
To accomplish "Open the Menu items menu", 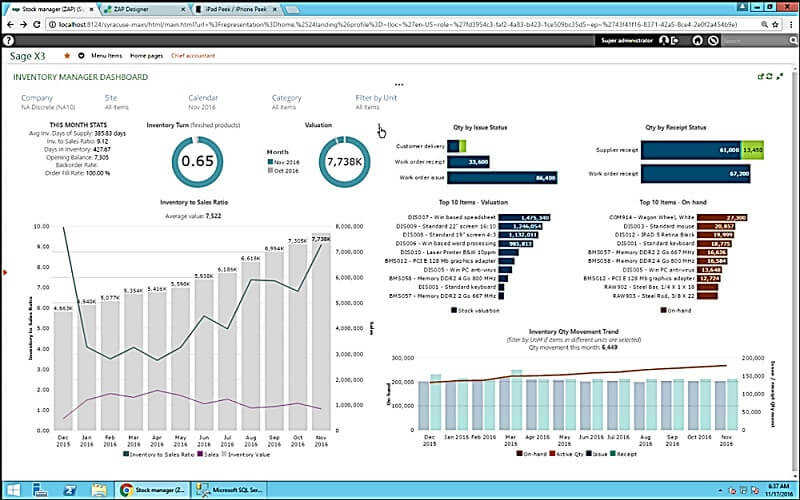I will [106, 56].
